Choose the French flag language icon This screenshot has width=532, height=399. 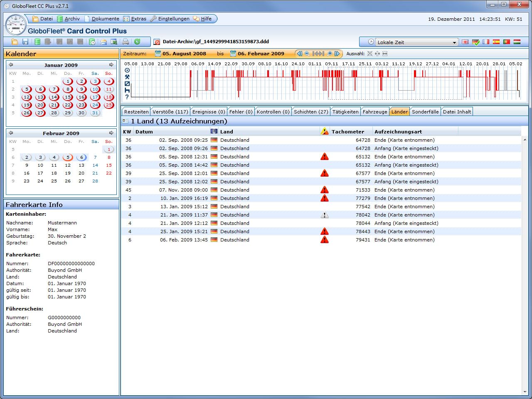tap(486, 42)
